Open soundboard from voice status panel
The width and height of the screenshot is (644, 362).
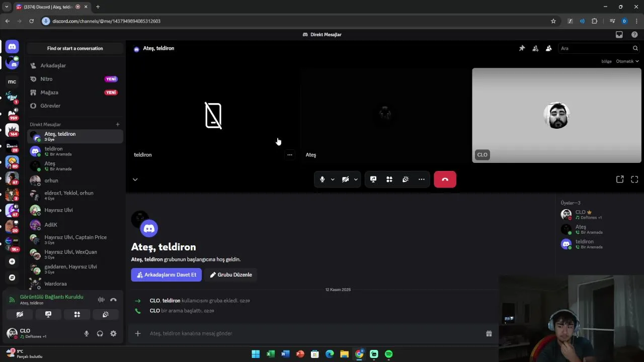[106, 314]
